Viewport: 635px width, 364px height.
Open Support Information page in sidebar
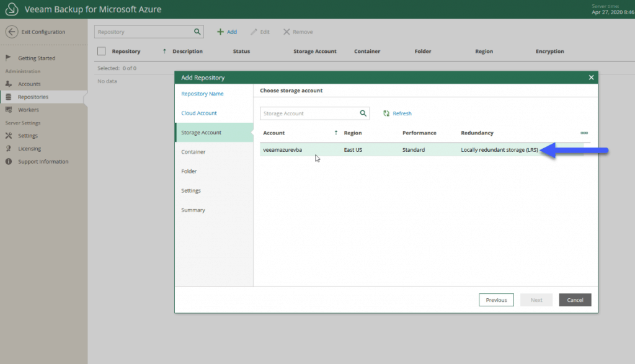[44, 162]
